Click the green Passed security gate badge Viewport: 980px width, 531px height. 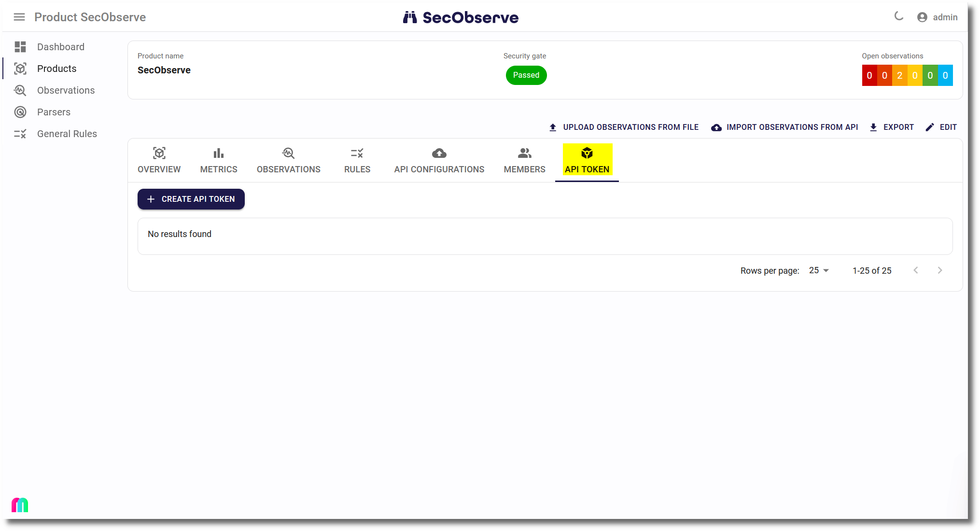tap(526, 75)
